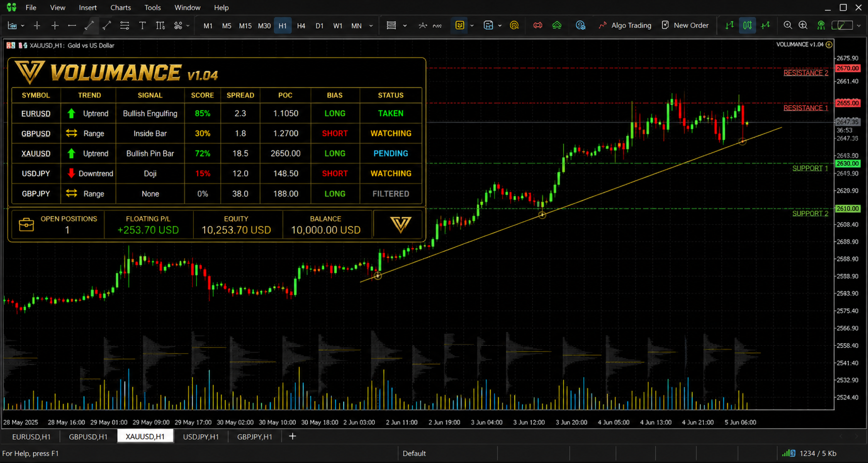This screenshot has width=868, height=463.
Task: Click the chart color scheme preview swatch
Action: tap(842, 25)
